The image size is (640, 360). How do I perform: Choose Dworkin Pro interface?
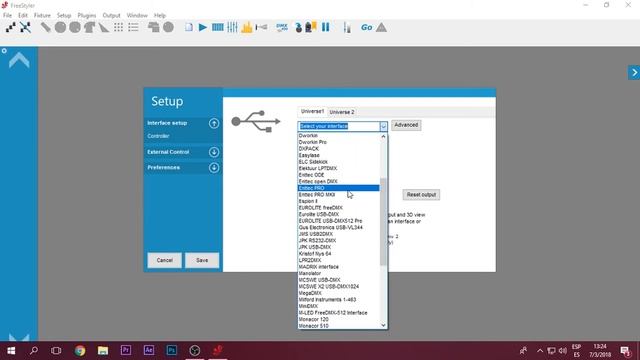(339, 142)
